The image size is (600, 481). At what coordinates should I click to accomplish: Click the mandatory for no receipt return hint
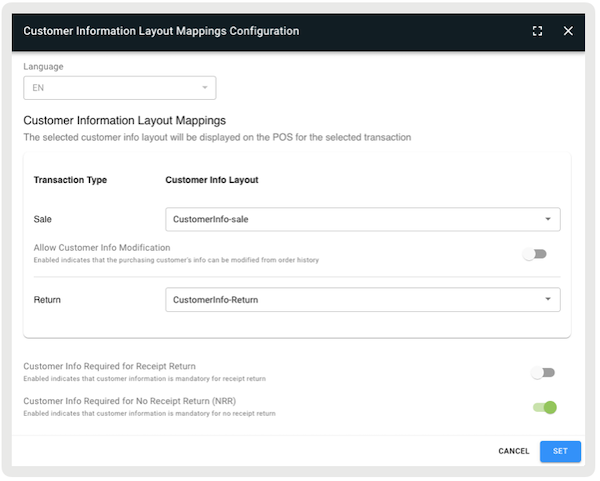click(149, 414)
